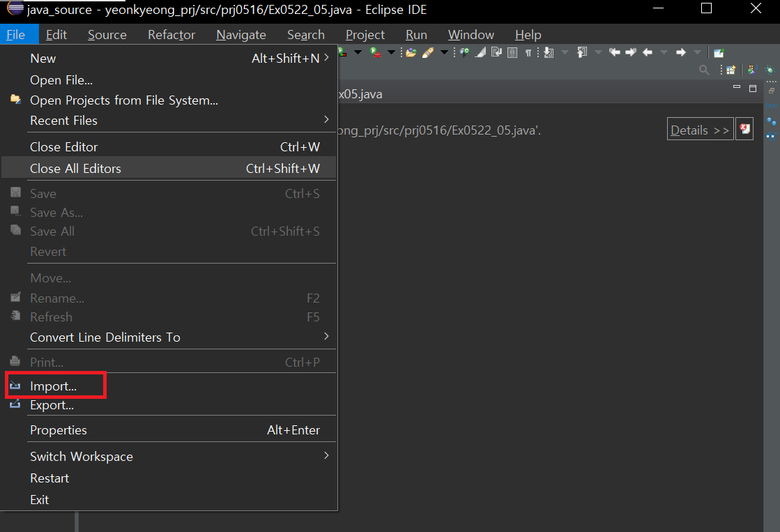Open the Help menu
The height and width of the screenshot is (532, 780).
pos(528,35)
